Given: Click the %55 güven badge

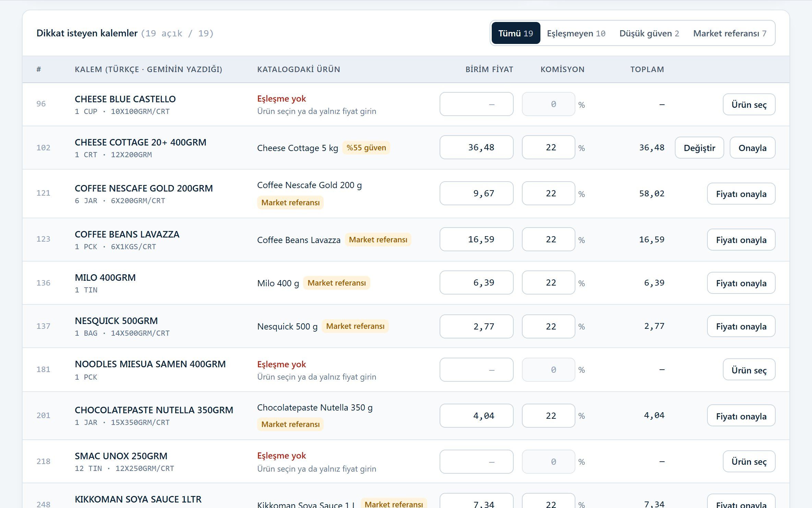Looking at the screenshot, I should click(x=366, y=148).
